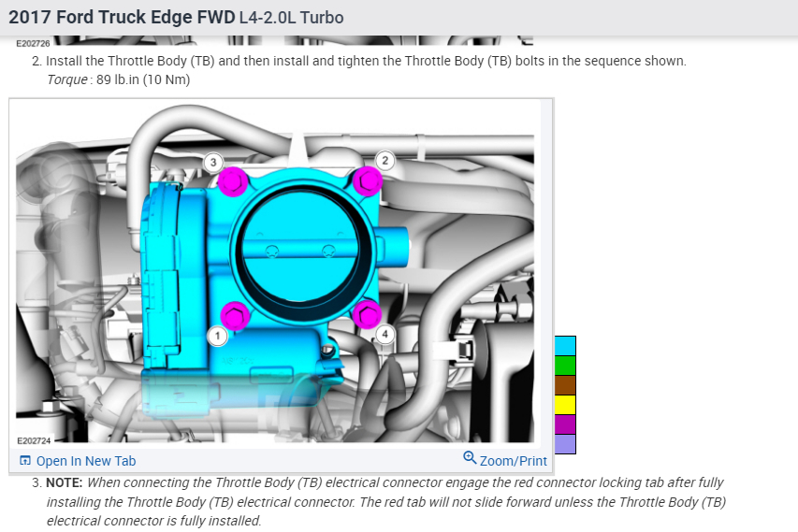Viewport: 798px width, 532px height.
Task: Select the cyan color swatch
Action: click(x=565, y=346)
